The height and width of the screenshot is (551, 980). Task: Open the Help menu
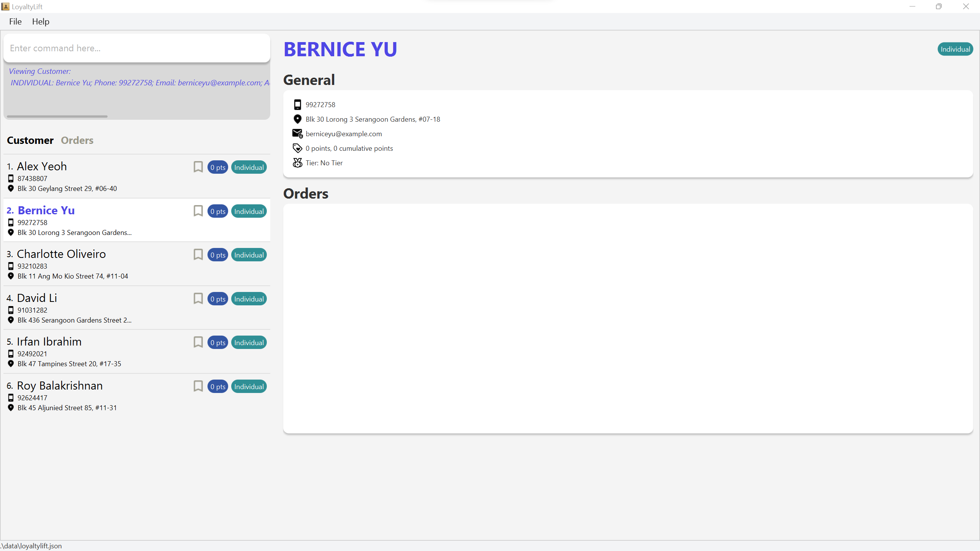[x=41, y=21]
